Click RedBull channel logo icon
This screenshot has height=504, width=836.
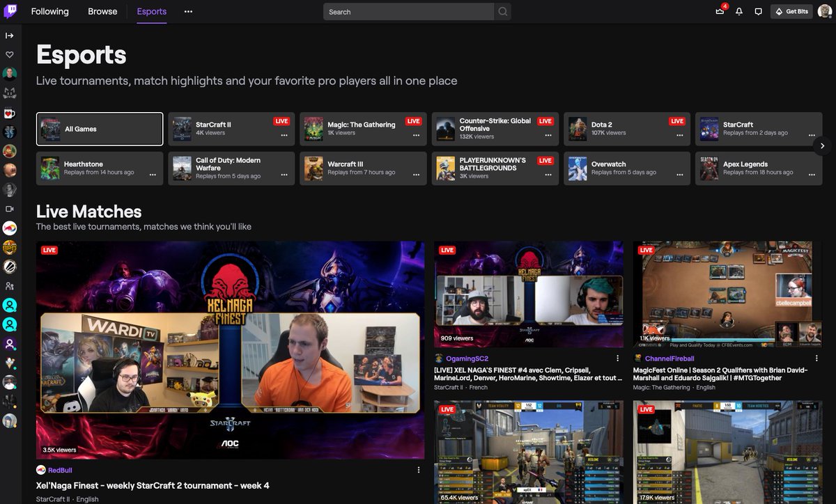tap(41, 470)
